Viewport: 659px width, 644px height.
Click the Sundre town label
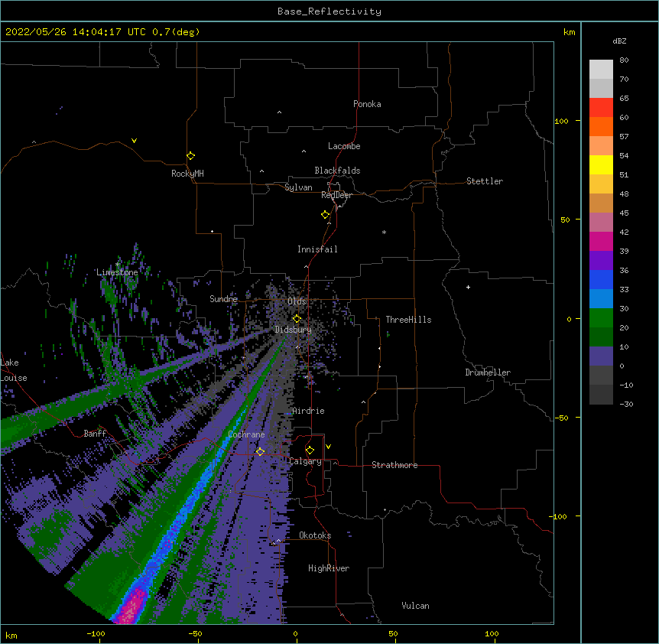coord(223,299)
